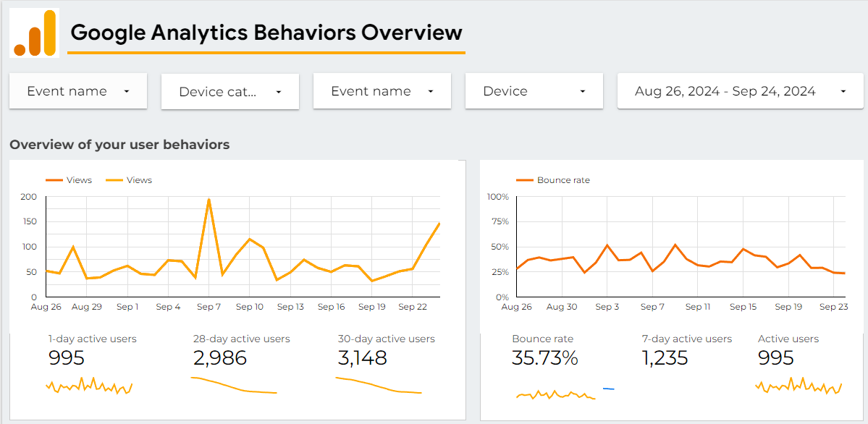Open the Event name filter beside the Device filter
Screen dimensions: 868x424
click(x=382, y=91)
